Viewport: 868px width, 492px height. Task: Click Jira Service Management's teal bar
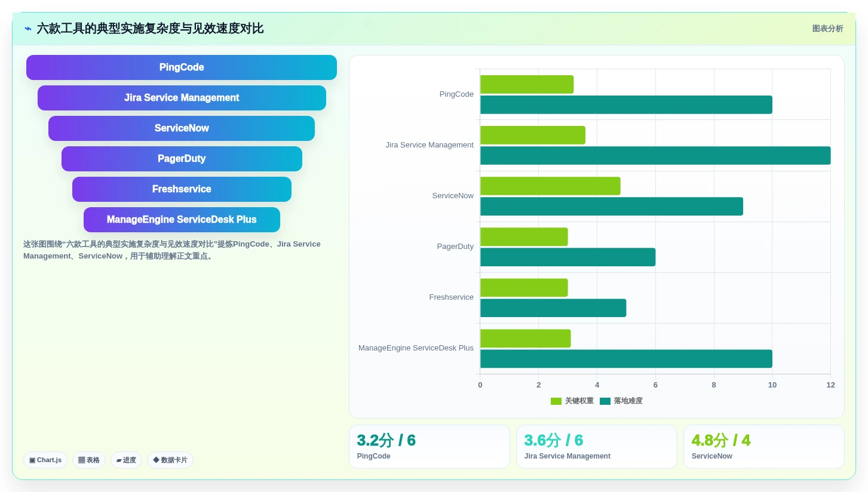tap(655, 155)
